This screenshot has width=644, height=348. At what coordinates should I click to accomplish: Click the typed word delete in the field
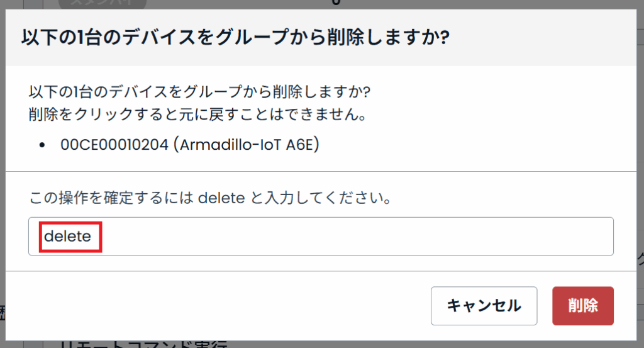tap(68, 237)
